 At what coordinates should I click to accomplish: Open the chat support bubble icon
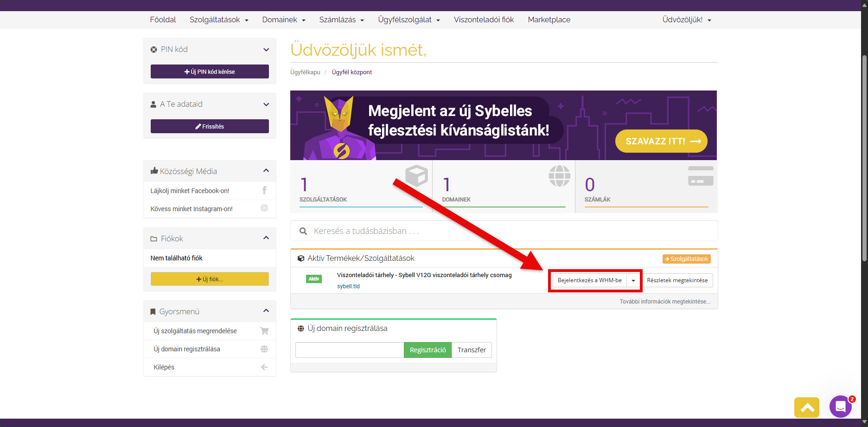(x=840, y=407)
